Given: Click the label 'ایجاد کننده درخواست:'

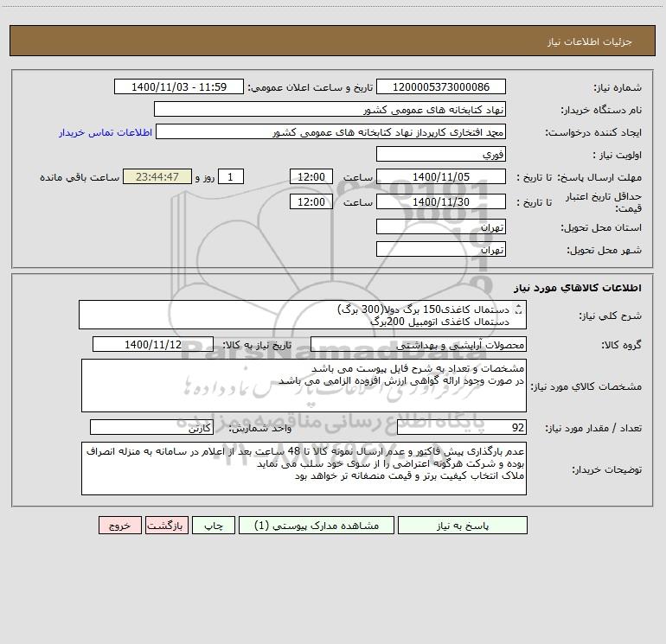Looking at the screenshot, I should 593,132.
